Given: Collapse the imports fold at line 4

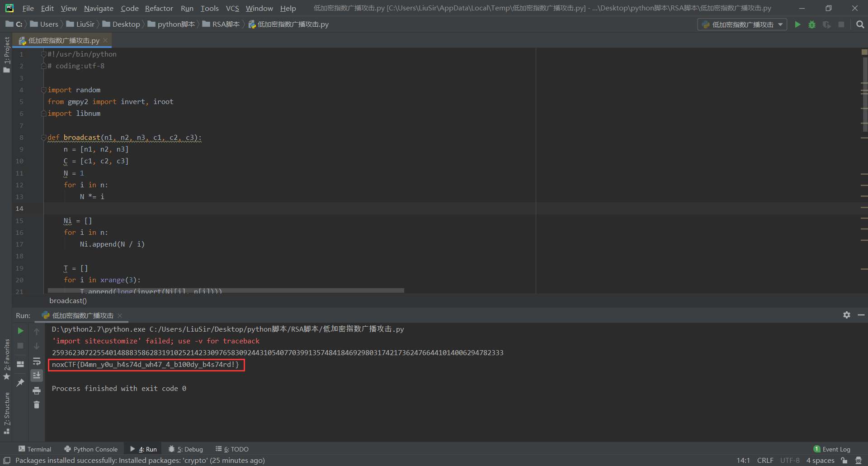Looking at the screenshot, I should 43,90.
